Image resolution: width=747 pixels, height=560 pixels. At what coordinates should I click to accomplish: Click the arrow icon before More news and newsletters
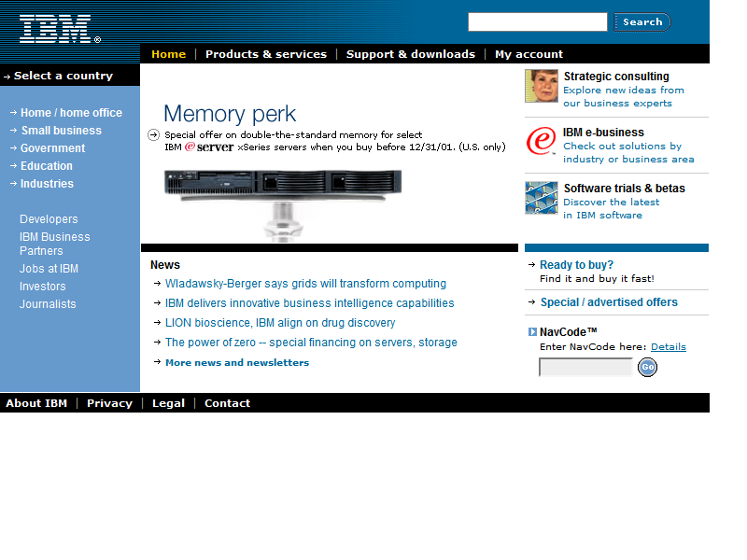(x=157, y=362)
